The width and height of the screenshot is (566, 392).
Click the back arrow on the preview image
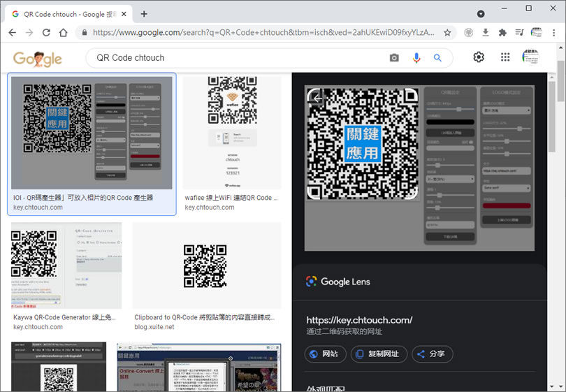coord(317,98)
